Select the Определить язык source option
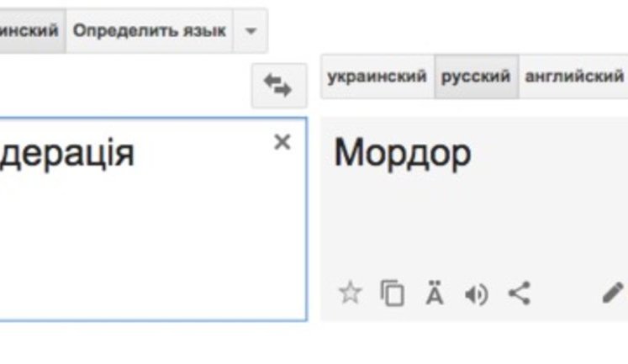This screenshot has width=628, height=364. pyautogui.click(x=149, y=31)
